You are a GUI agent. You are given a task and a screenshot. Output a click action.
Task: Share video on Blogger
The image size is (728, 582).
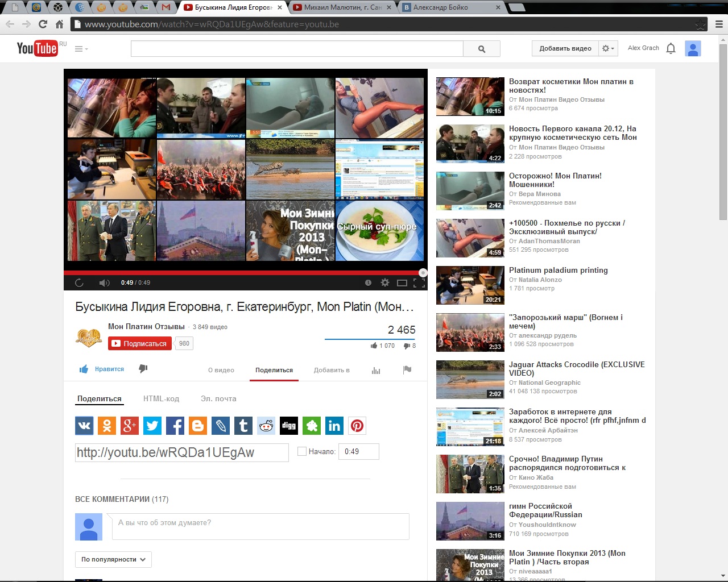(x=198, y=425)
